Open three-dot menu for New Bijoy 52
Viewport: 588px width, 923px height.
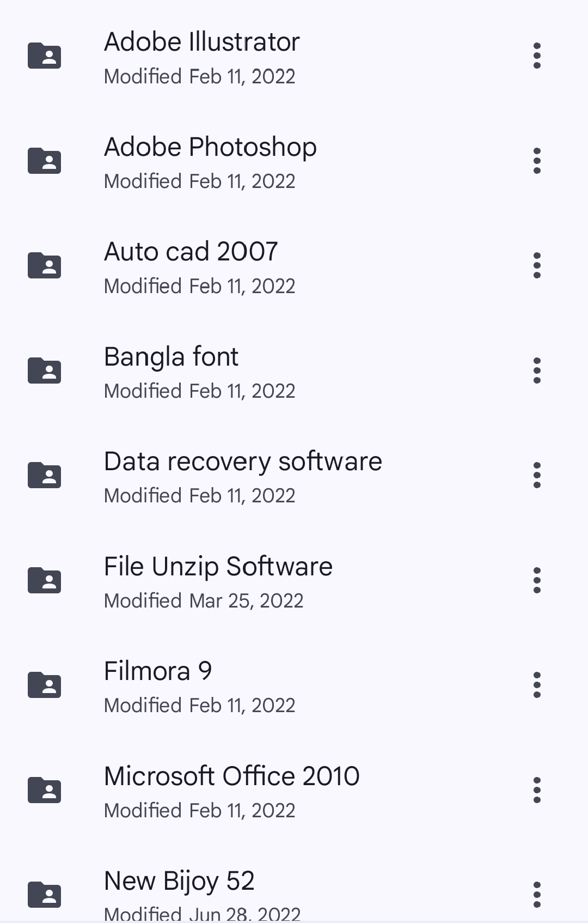[537, 895]
